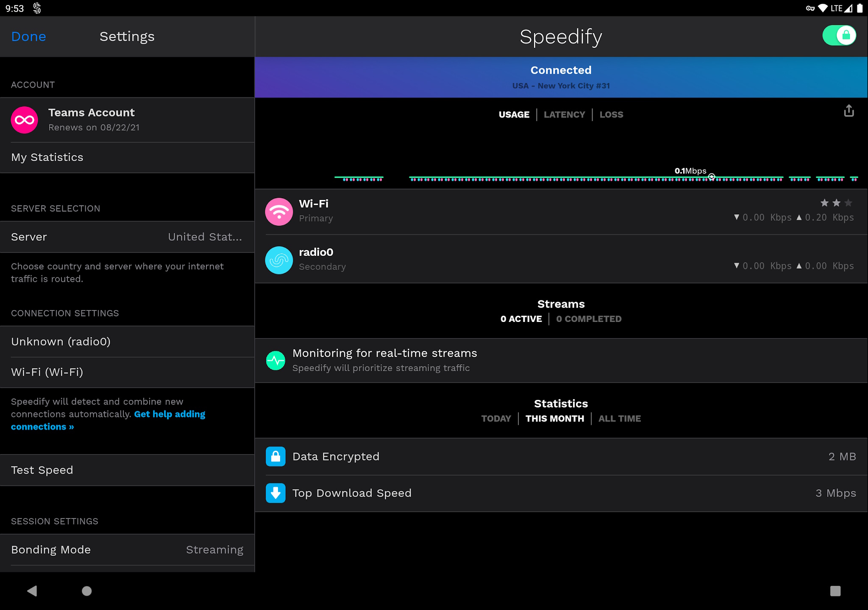868x610 pixels.
Task: Tap the 0.1Mbps marker on usage graph
Action: (x=712, y=177)
